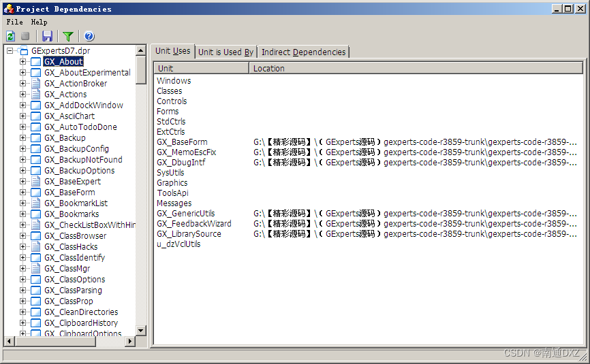Switch to the Indirect Dependencies tab
This screenshot has height=364, width=590.
(303, 52)
